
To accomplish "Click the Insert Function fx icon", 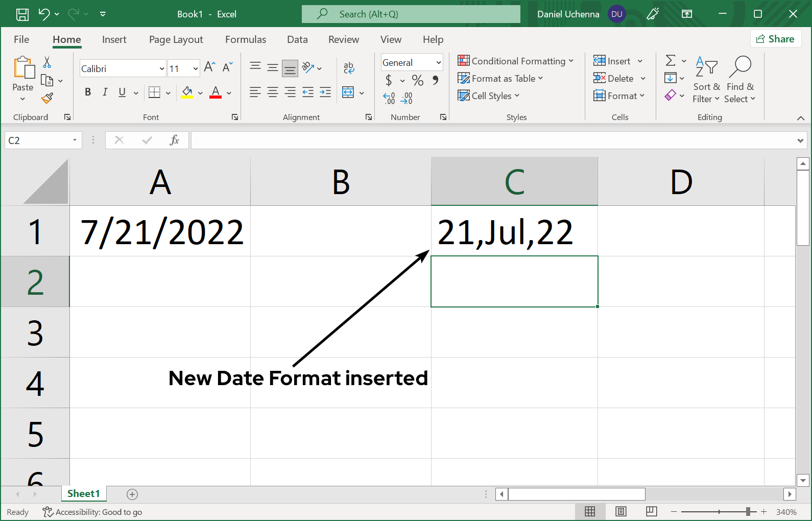I will [174, 140].
